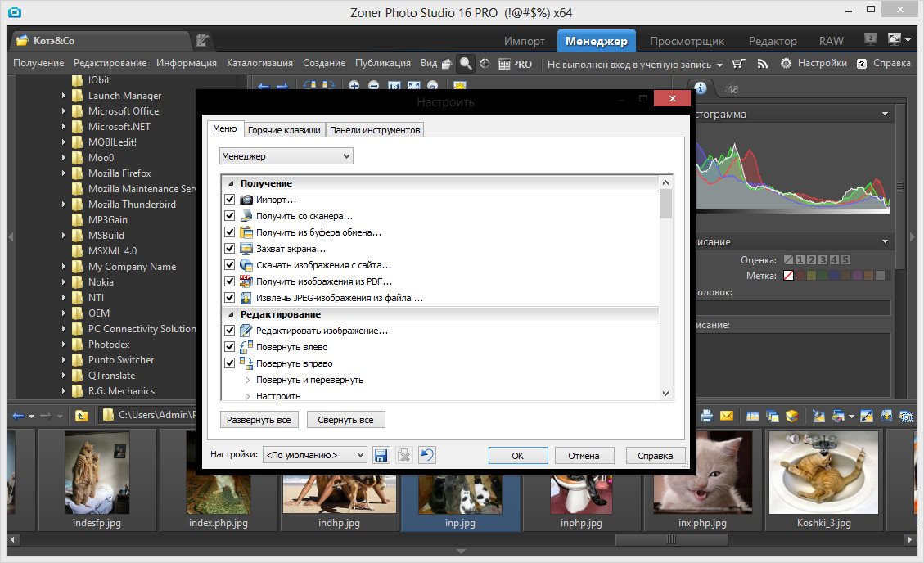Viewport: 924px width, 563px height.
Task: Open the Information panel tab icon
Action: coord(701,88)
